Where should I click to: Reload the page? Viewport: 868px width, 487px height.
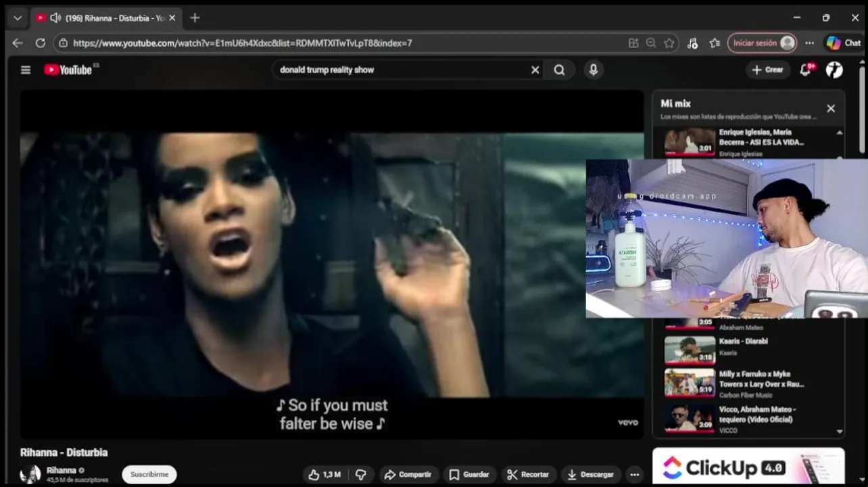[40, 43]
